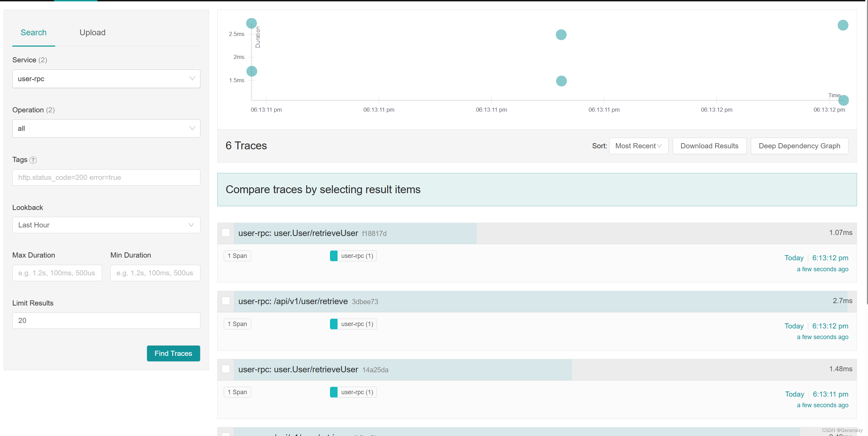This screenshot has height=436, width=868.
Task: Tick the checkbox for the /api/v1/user/retrieve trace 3dbee73
Action: click(226, 301)
